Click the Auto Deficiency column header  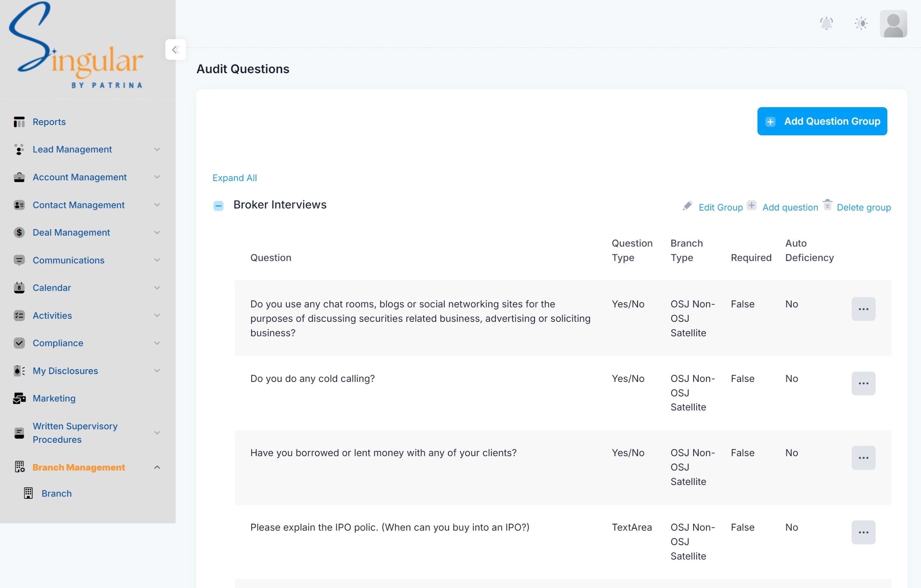pyautogui.click(x=809, y=251)
